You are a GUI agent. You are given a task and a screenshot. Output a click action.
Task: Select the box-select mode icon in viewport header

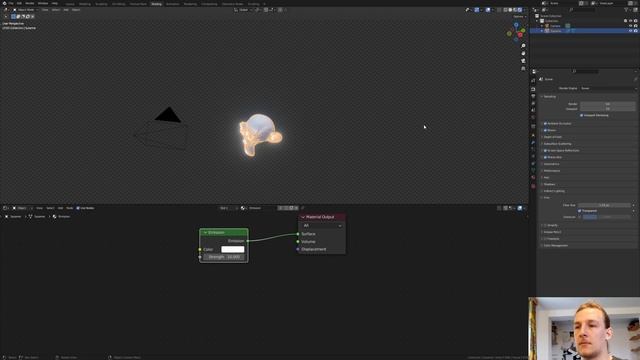pyautogui.click(x=13, y=17)
